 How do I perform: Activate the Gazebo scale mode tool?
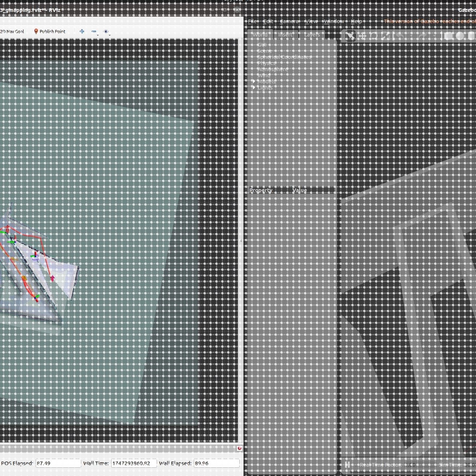(385, 36)
